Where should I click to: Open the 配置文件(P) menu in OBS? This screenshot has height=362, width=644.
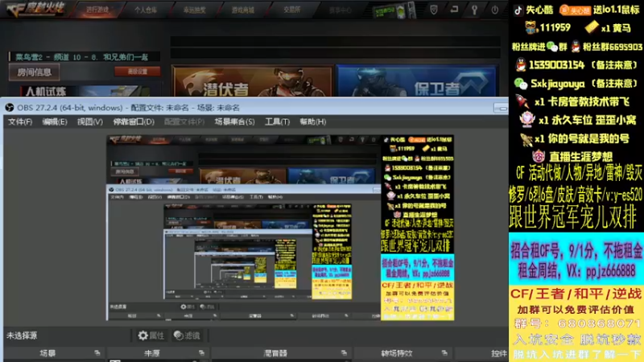(184, 122)
